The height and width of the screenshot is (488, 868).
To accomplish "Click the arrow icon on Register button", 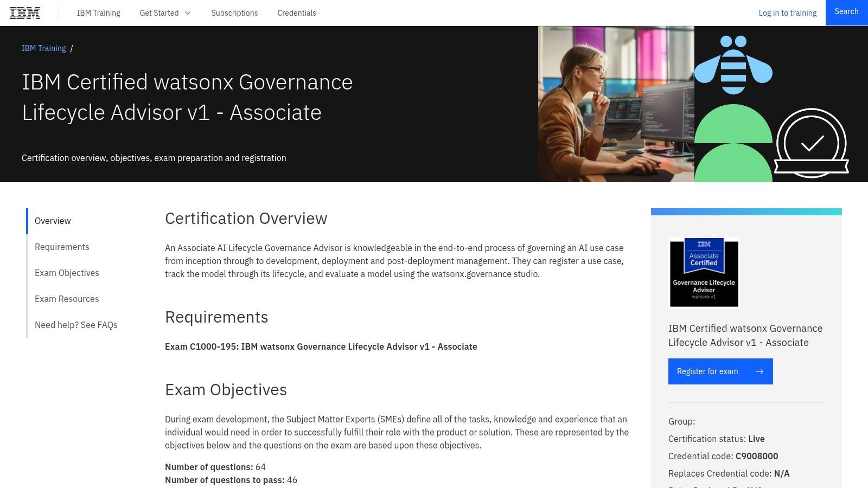I will (759, 371).
